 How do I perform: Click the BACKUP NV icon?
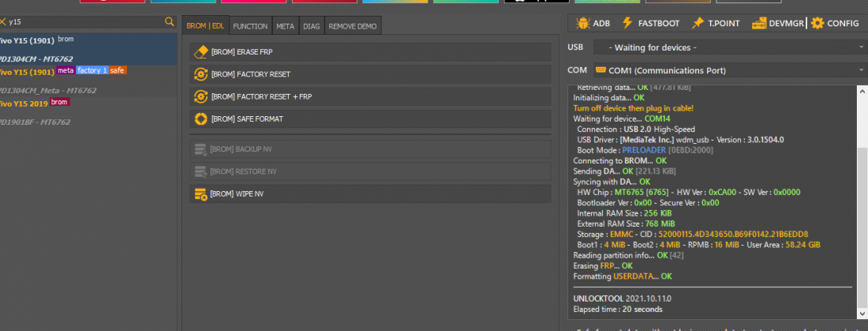(200, 149)
